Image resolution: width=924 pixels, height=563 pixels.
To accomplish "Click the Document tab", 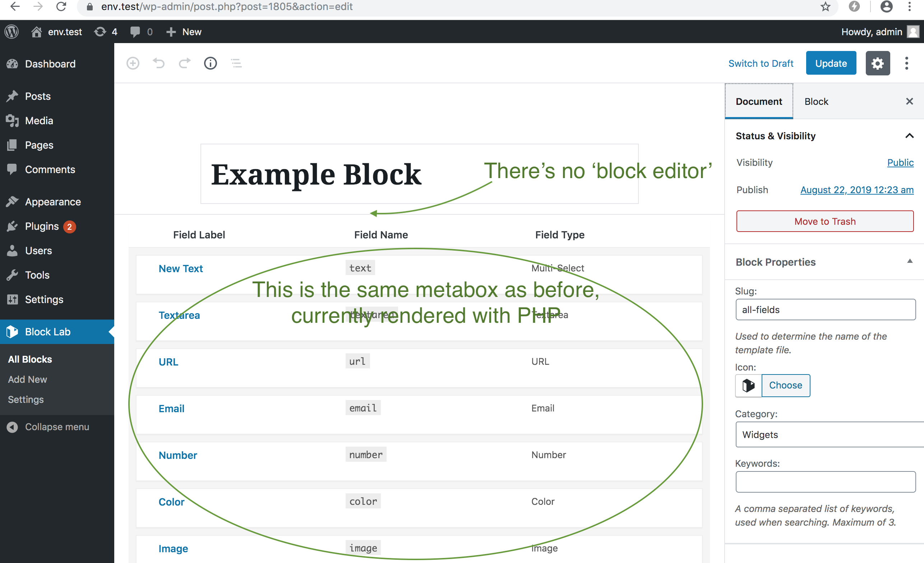I will (759, 101).
